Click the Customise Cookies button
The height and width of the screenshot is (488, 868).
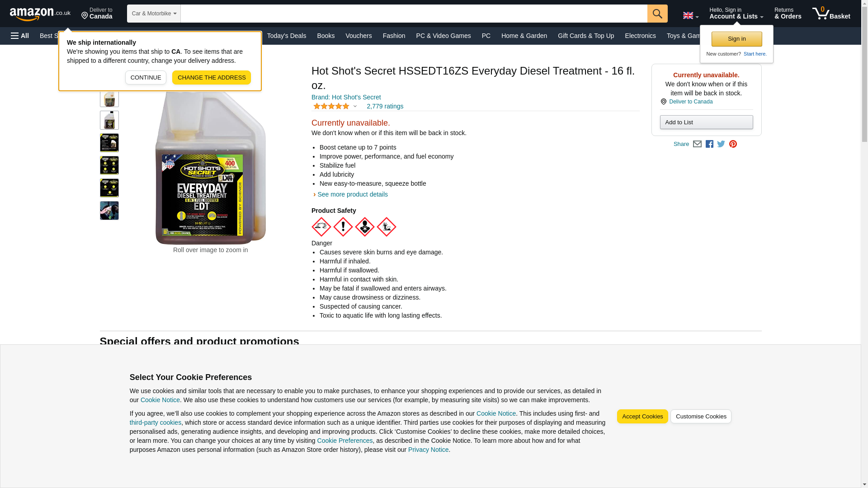pyautogui.click(x=701, y=417)
